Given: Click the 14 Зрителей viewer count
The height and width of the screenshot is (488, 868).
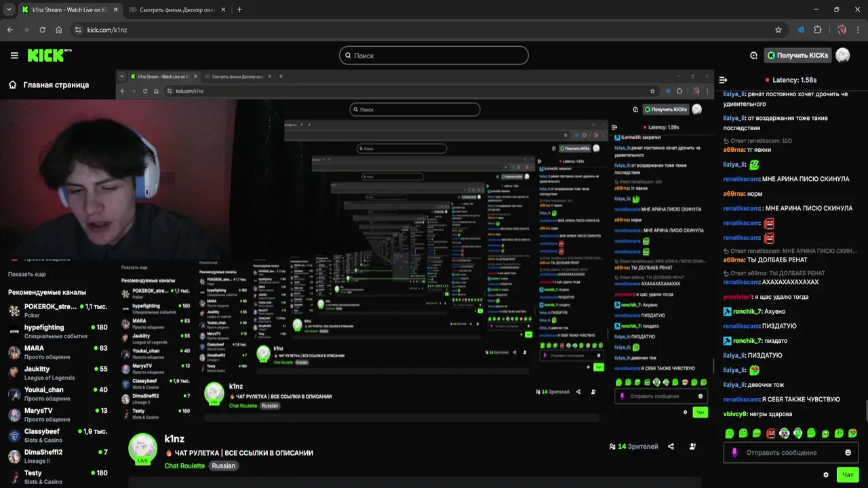Looking at the screenshot, I should 634,447.
